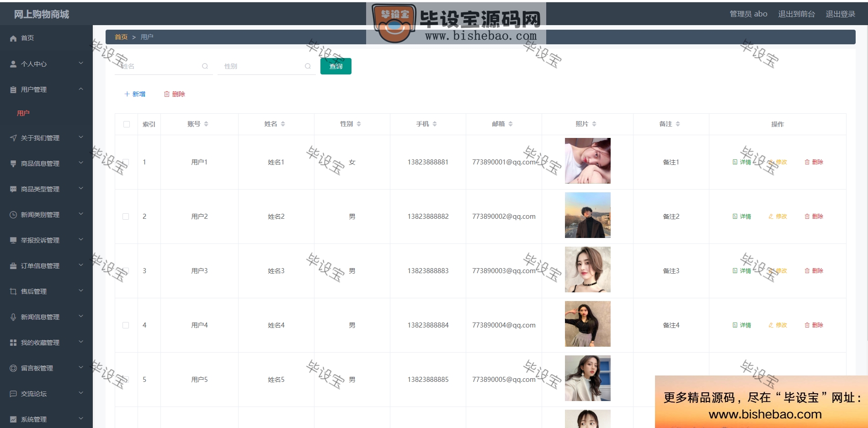
Task: Sort by 账号 column arrows
Action: click(206, 124)
